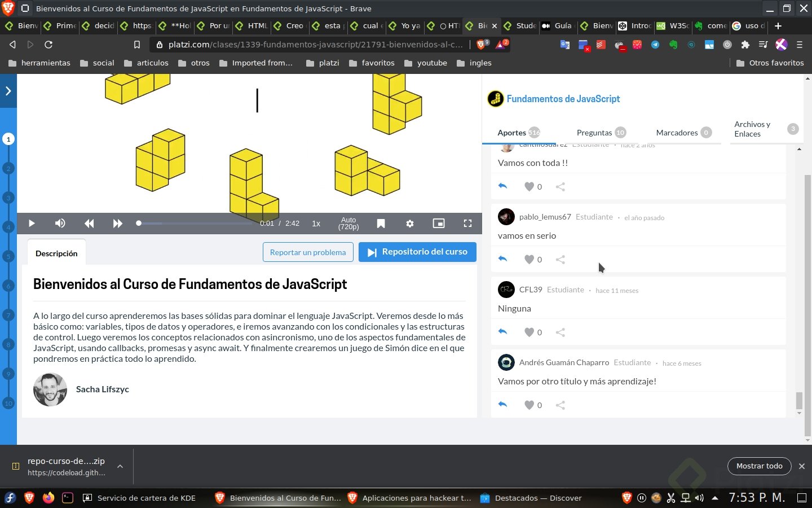This screenshot has width=812, height=508.
Task: Go back to the previous page
Action: click(x=12, y=45)
